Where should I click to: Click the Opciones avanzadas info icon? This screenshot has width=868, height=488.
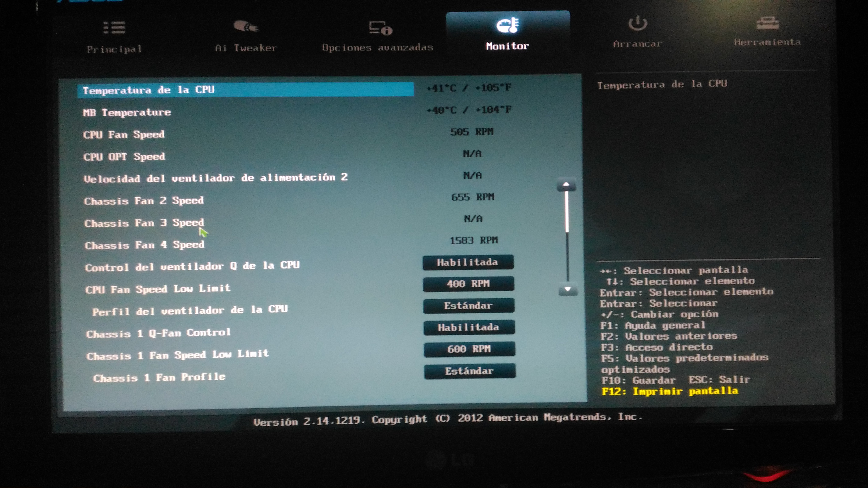[x=380, y=28]
